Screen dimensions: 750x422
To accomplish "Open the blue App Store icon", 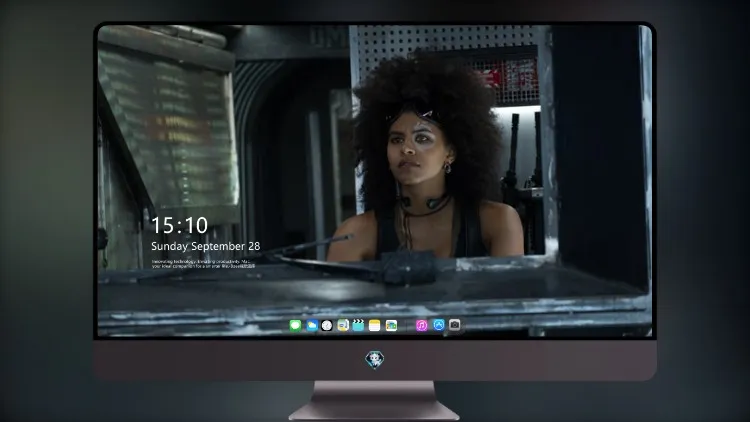I will click(x=439, y=325).
